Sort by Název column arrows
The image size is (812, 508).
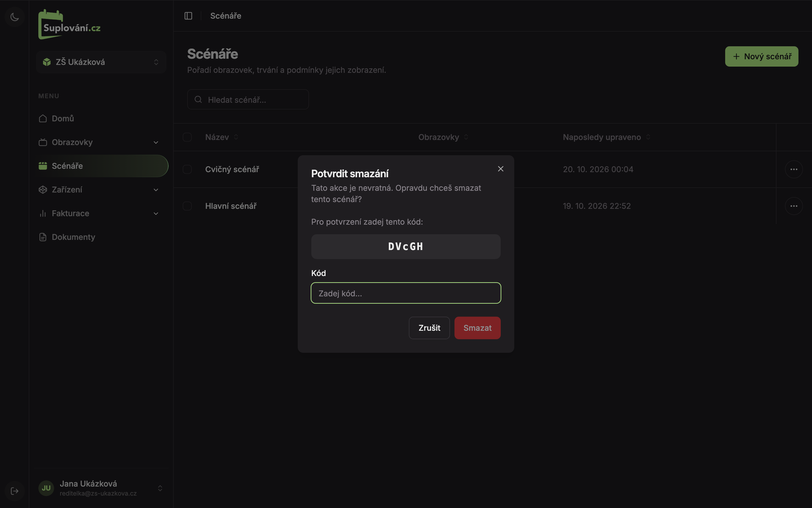(x=236, y=137)
